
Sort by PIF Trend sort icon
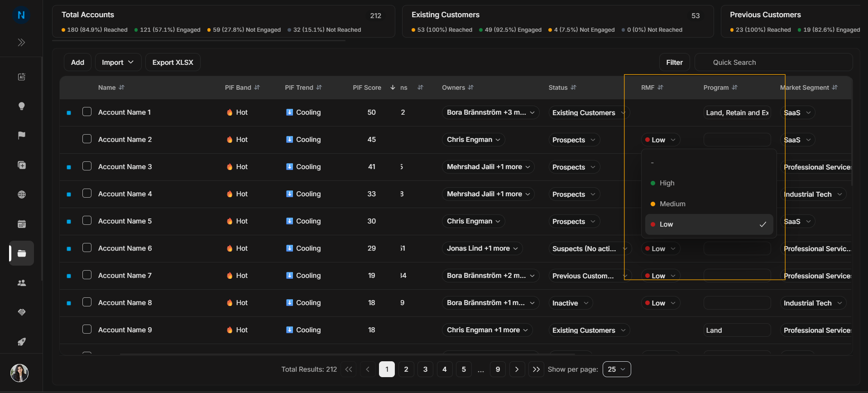[x=319, y=87]
